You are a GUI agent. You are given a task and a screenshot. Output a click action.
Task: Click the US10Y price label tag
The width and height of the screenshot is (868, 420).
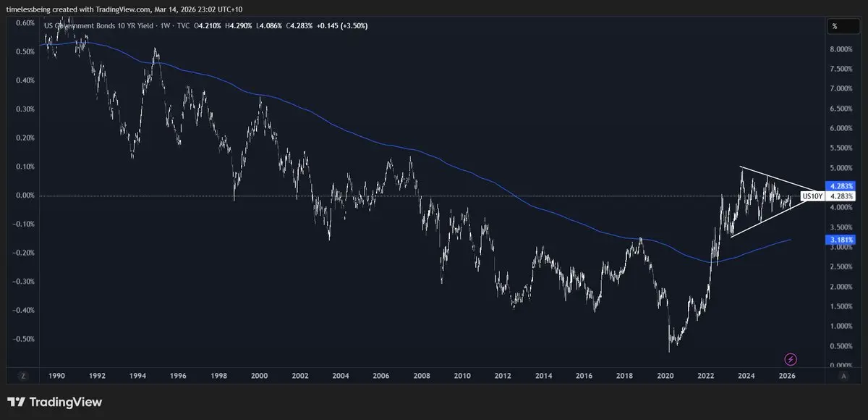pyautogui.click(x=813, y=196)
